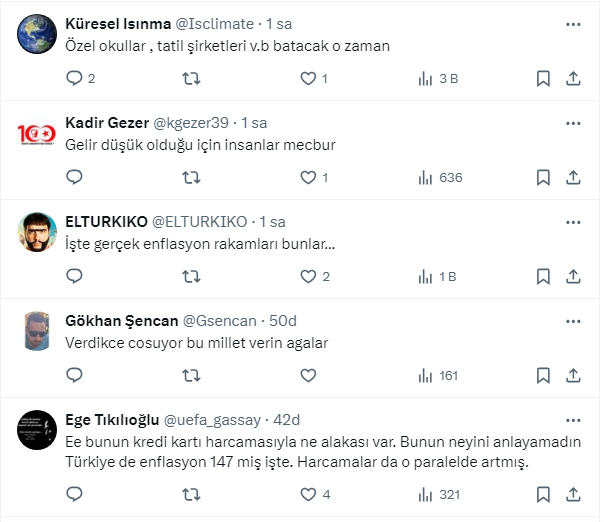Reply to Ege Tıkıloğlu's tweet
604x522 pixels.
point(74,494)
